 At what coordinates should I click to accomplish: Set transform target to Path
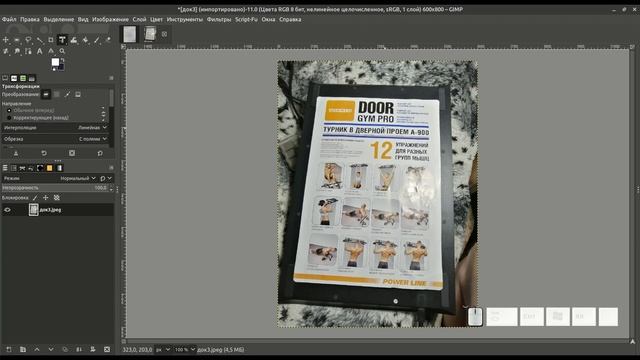(x=67, y=95)
